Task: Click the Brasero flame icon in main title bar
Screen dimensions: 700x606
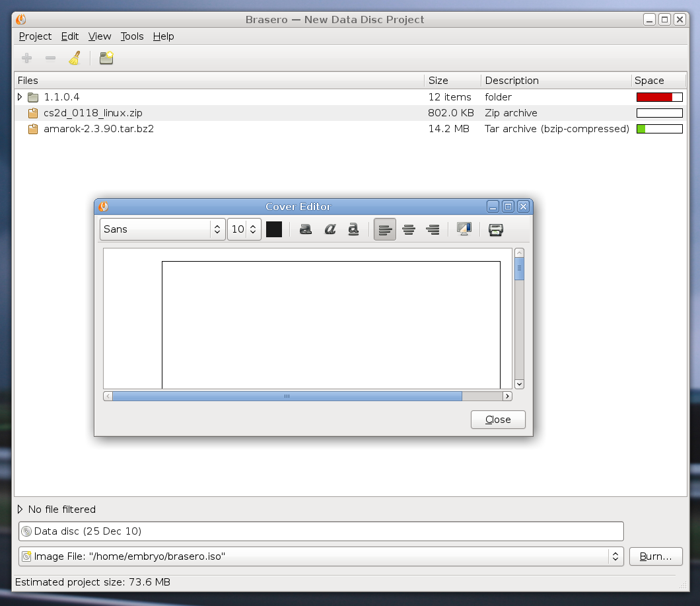Action: click(21, 19)
